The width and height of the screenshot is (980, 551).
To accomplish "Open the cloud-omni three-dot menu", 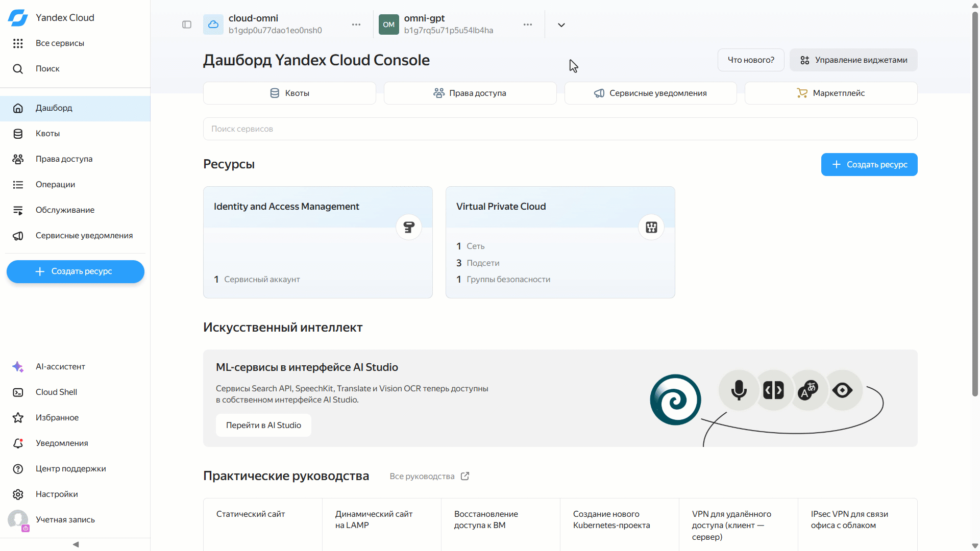I will click(x=356, y=24).
